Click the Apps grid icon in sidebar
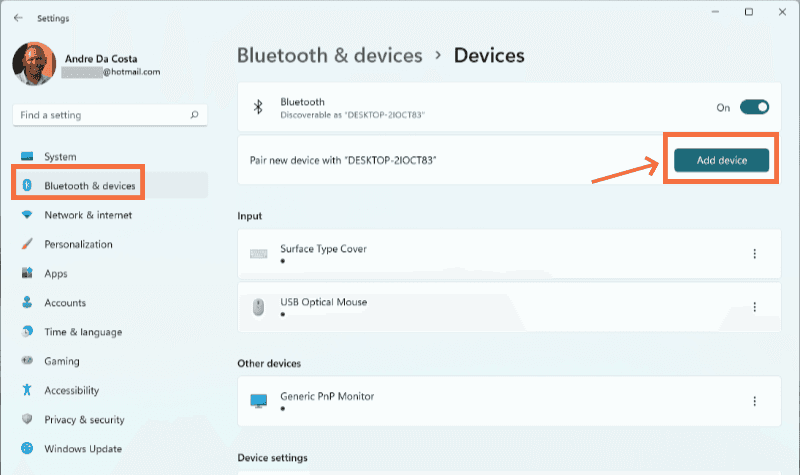 tap(27, 273)
